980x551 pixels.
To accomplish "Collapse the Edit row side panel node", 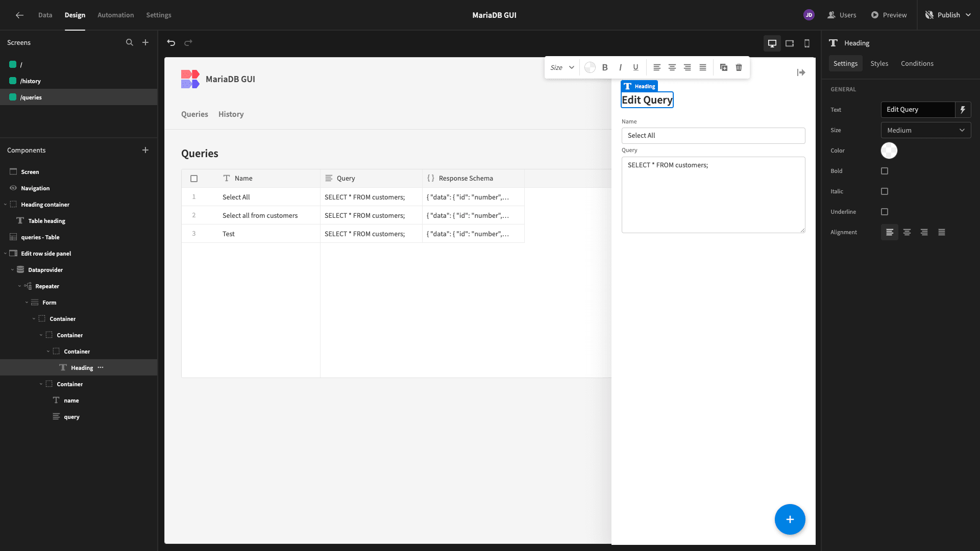I will click(5, 254).
